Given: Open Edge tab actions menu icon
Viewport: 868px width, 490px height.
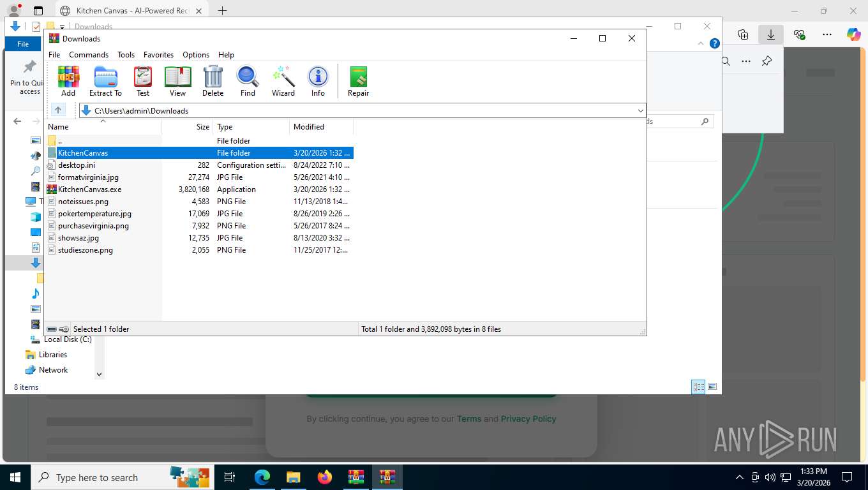Looking at the screenshot, I should click(38, 11).
